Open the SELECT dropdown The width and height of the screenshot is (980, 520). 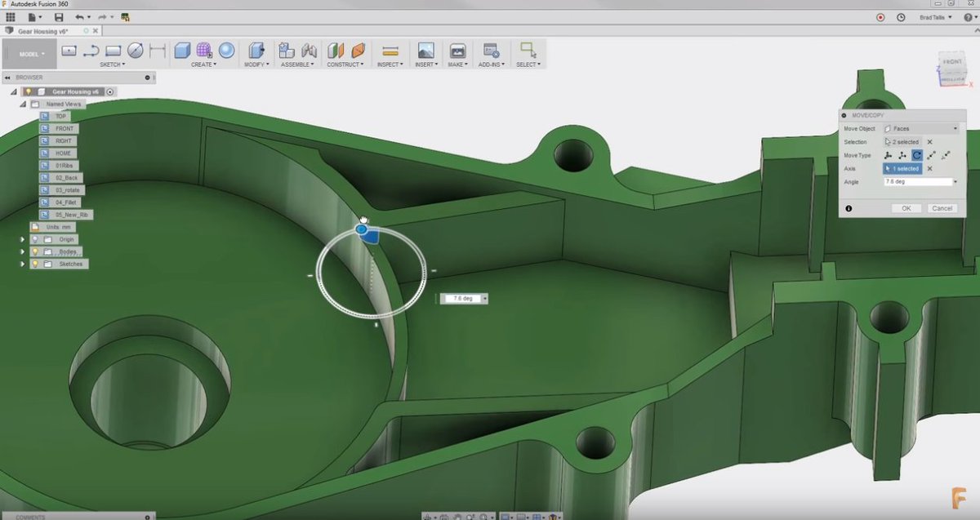coord(528,64)
